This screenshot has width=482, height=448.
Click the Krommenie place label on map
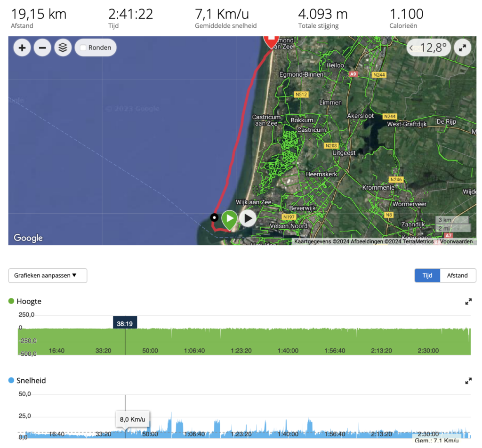coord(378,187)
